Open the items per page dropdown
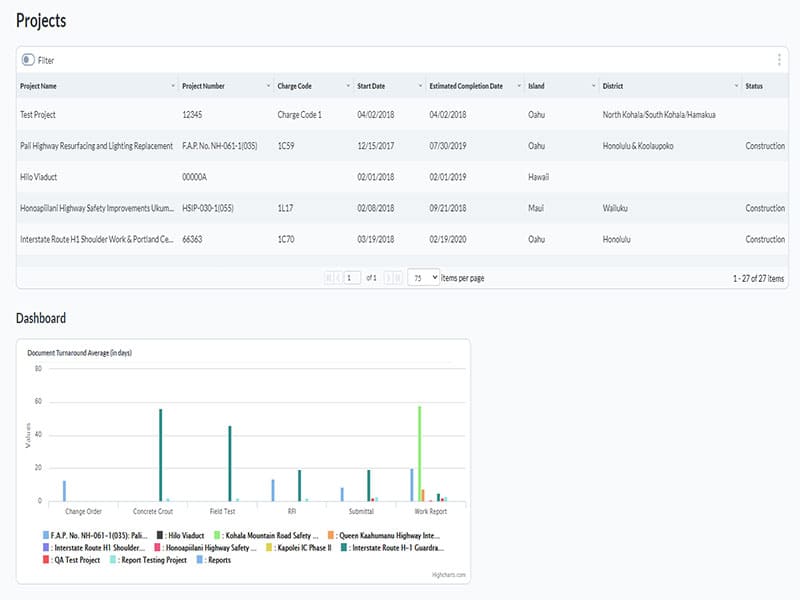The height and width of the screenshot is (600, 800). point(423,277)
